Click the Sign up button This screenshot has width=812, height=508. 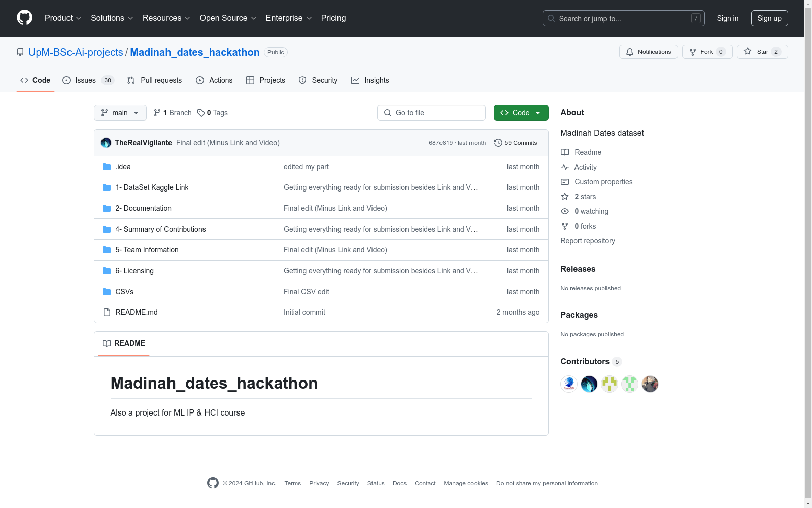click(769, 18)
